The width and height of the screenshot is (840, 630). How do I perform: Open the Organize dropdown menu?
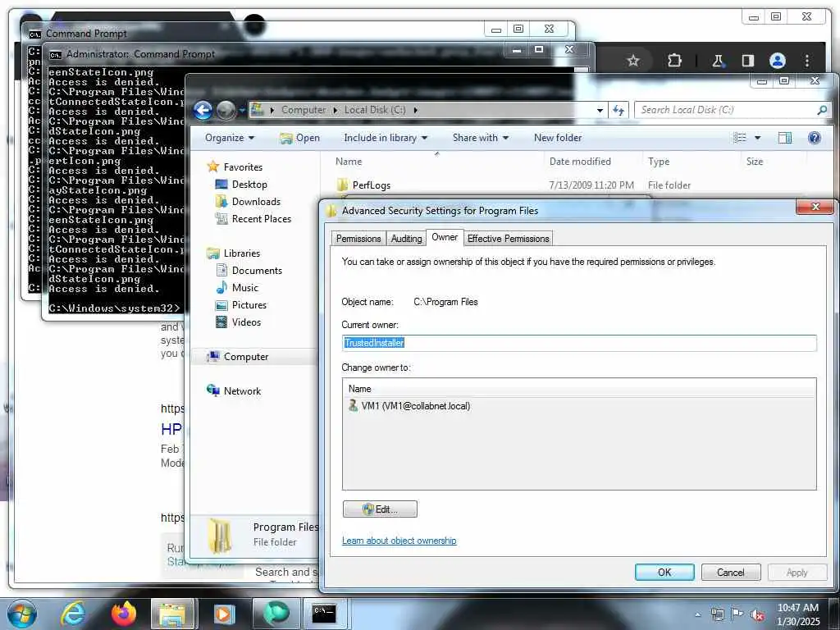click(x=230, y=138)
